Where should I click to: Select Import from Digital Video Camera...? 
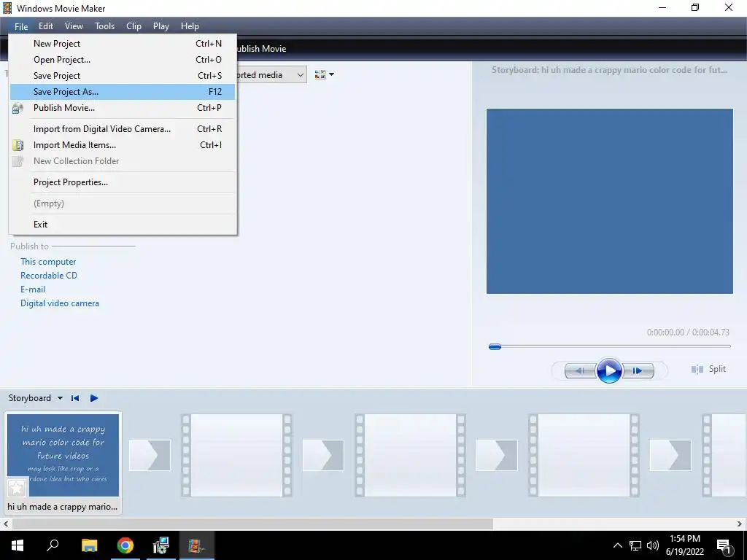[x=123, y=129]
